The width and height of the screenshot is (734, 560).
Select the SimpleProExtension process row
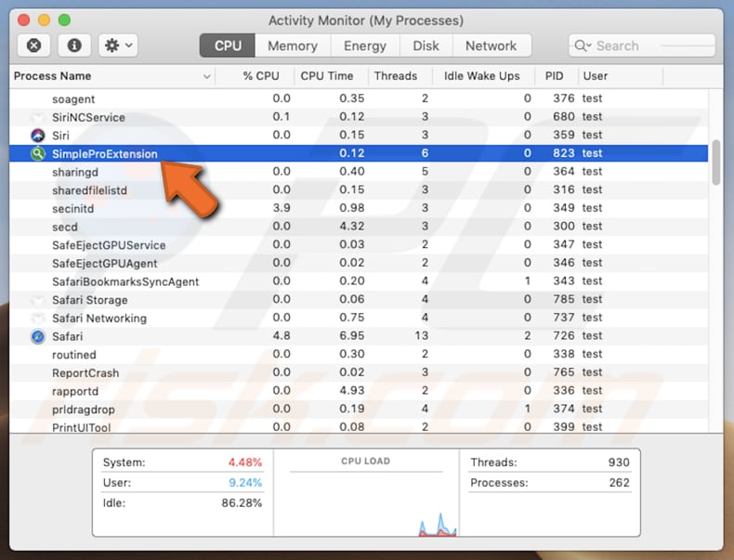tap(359, 153)
